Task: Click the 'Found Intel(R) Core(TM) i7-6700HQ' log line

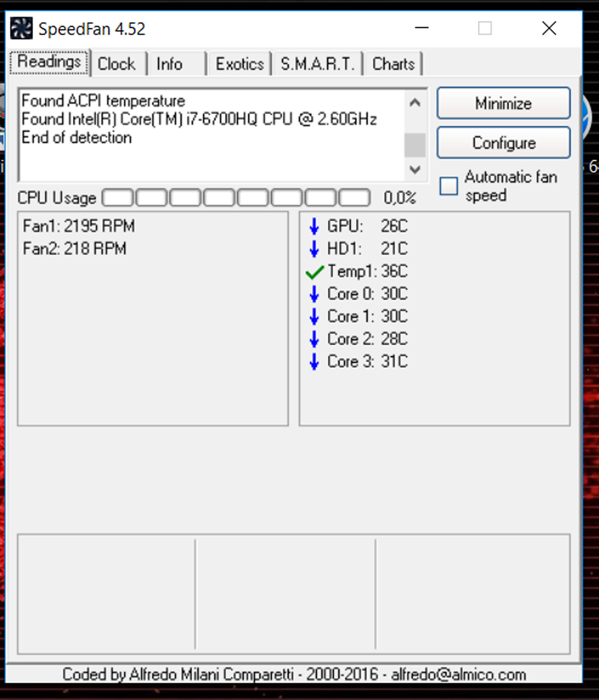Action: click(199, 119)
